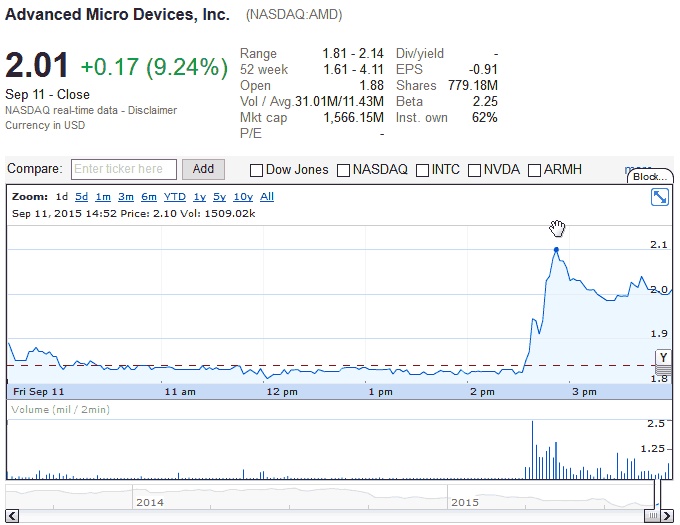Image resolution: width=680 pixels, height=525 pixels.
Task: Click the 2 pm time axis label
Action: point(482,392)
